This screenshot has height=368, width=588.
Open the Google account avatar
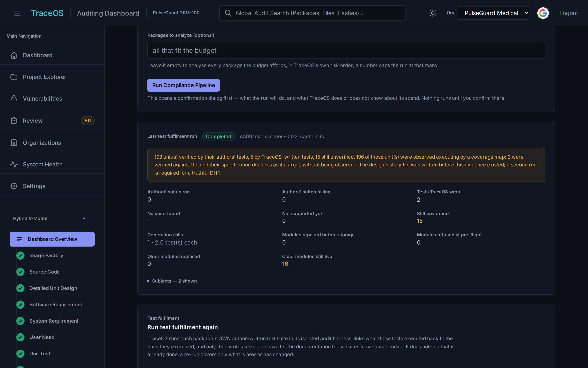coord(543,13)
